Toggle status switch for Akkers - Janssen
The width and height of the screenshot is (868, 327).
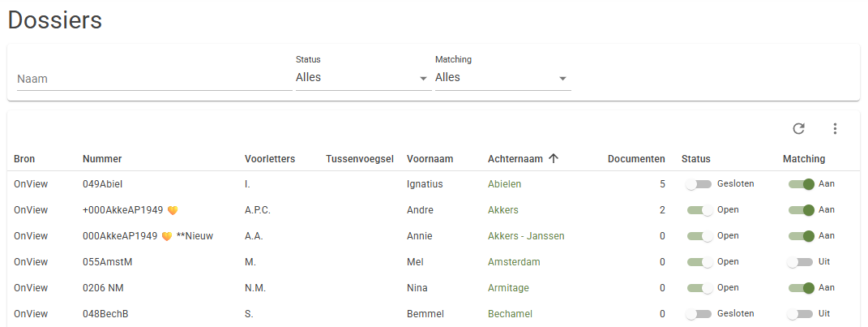point(700,236)
